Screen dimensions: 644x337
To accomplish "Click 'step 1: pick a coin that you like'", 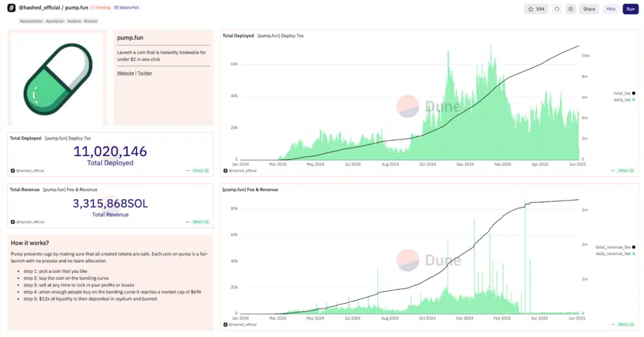I will coord(55,272).
